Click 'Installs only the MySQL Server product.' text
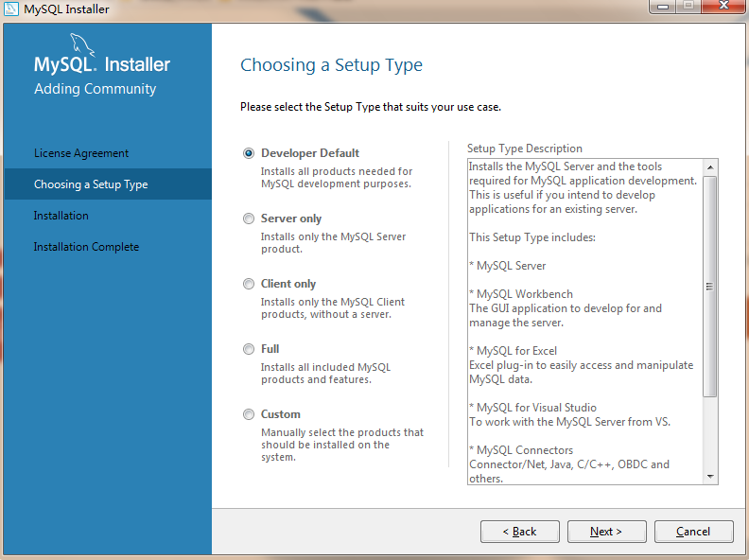This screenshot has width=749, height=560. click(334, 243)
